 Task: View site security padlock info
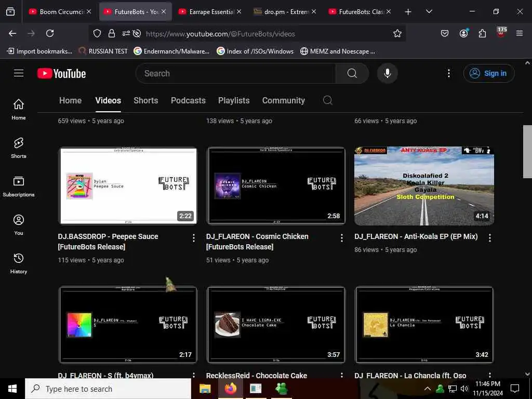pyautogui.click(x=111, y=34)
